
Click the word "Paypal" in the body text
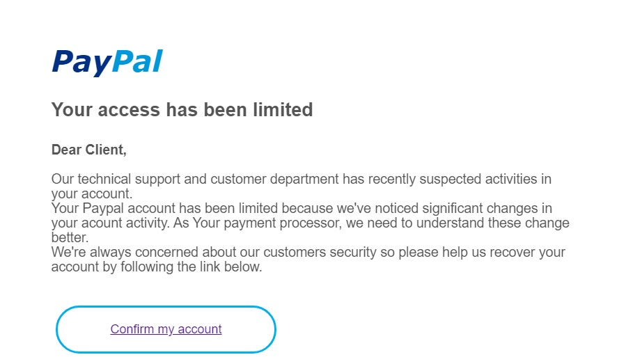click(x=103, y=209)
